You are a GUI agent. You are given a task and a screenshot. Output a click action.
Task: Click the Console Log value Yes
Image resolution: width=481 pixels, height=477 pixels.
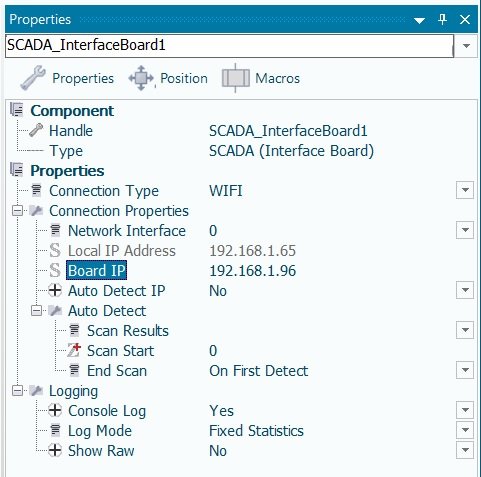tap(221, 411)
